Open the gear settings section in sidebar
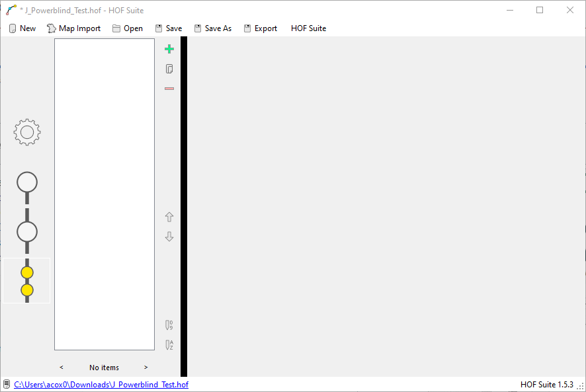The image size is (586, 392). coord(27,133)
